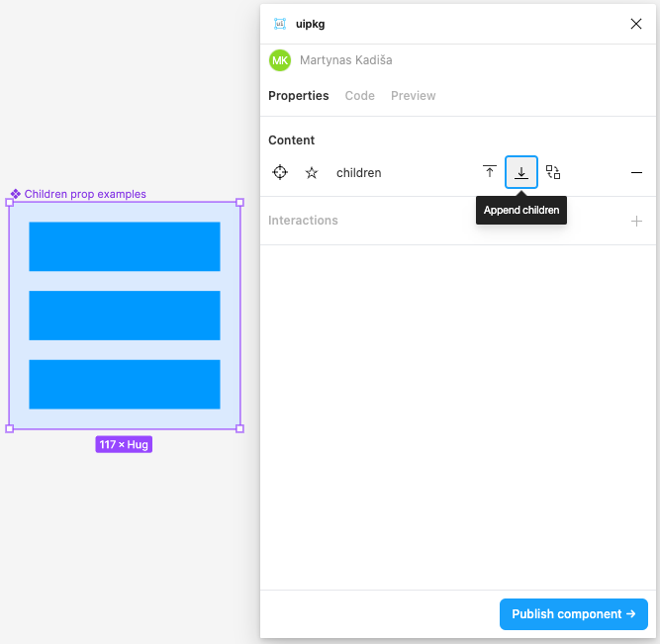Add an interaction using the plus icon
The image size is (660, 644).
(636, 221)
